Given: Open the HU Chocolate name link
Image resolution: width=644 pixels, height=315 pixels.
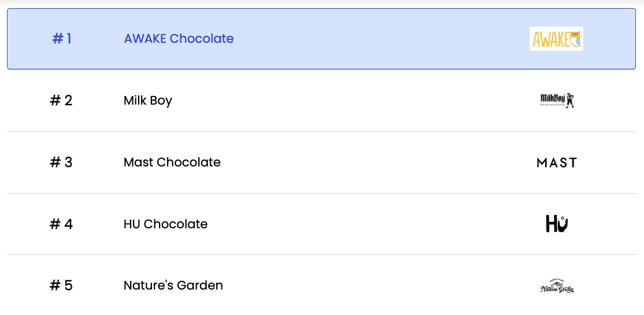Looking at the screenshot, I should 165,224.
